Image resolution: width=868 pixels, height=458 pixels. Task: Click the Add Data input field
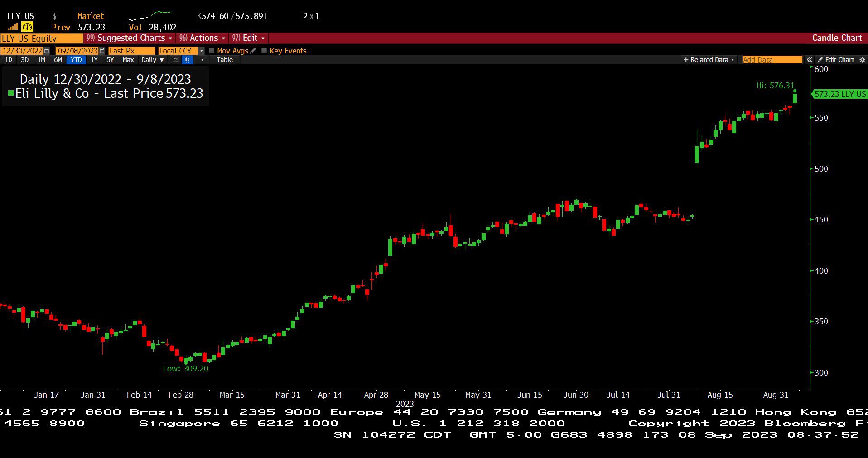click(772, 60)
